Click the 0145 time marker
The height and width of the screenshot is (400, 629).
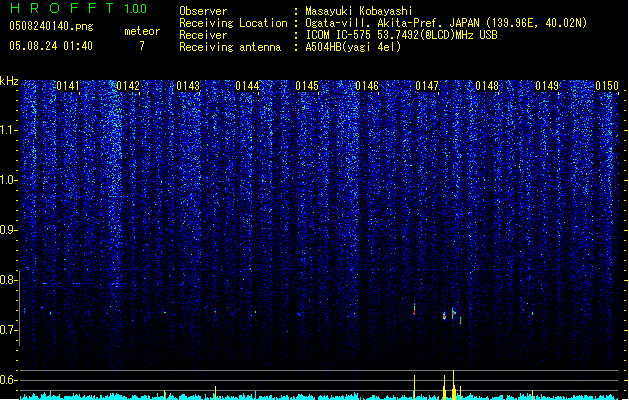(x=307, y=86)
